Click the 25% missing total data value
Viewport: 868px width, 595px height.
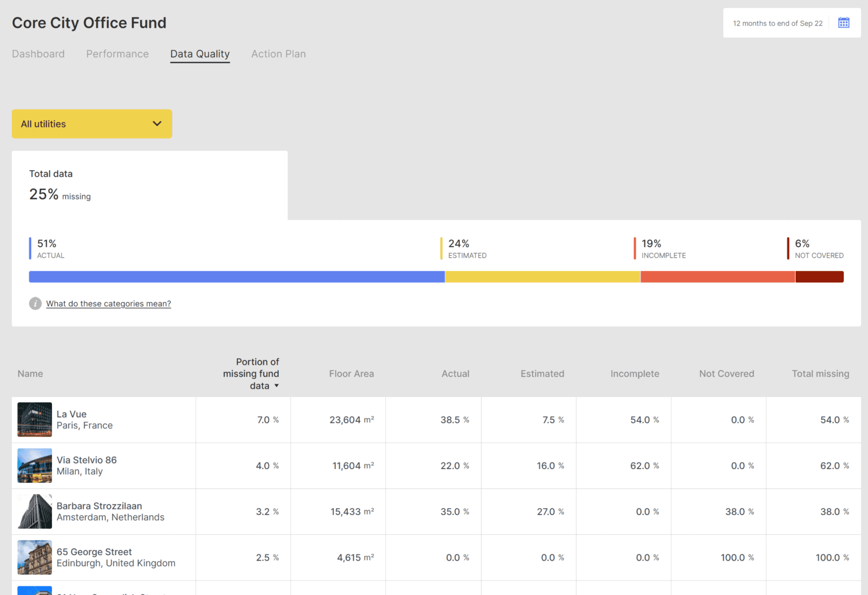pos(60,194)
